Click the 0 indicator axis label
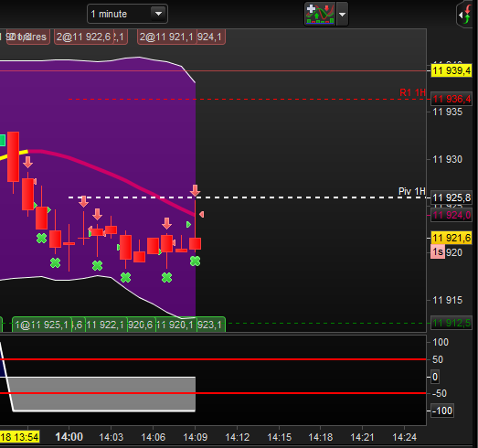 [435, 377]
